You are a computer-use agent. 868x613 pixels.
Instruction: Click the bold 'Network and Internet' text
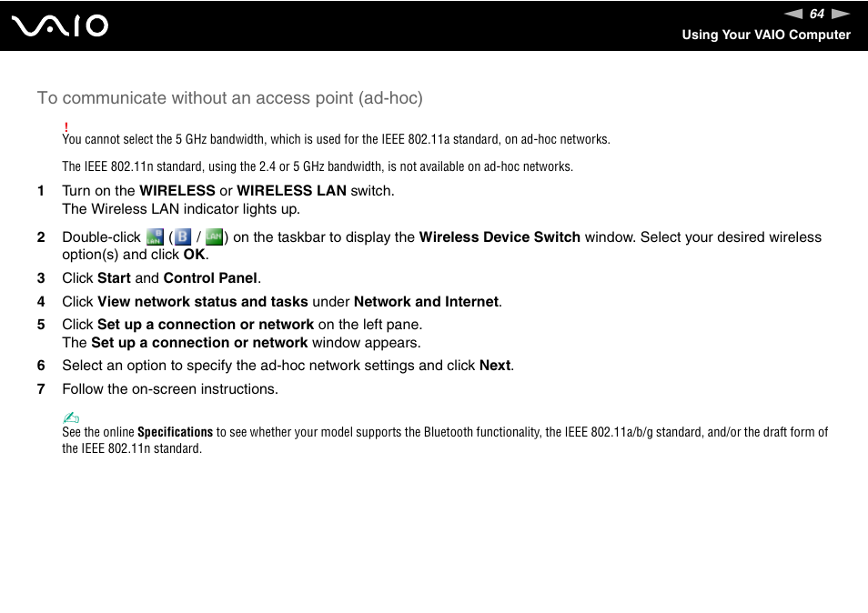426,302
